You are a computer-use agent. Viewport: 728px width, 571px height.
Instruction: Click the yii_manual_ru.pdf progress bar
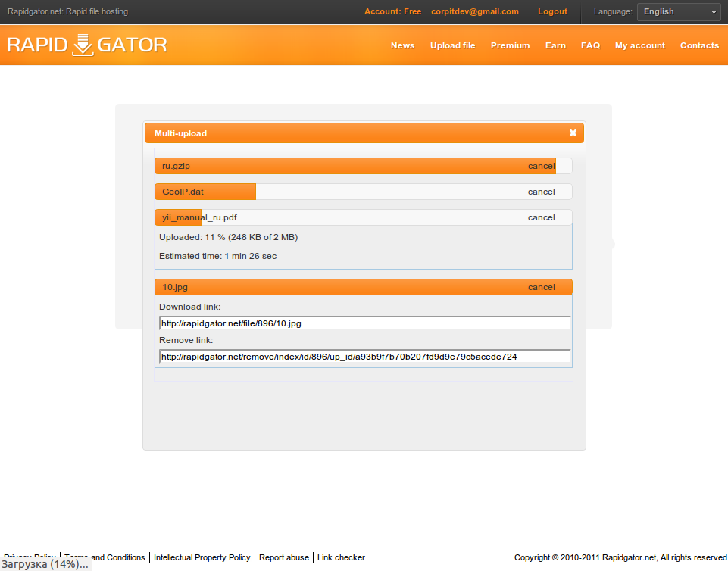point(364,217)
